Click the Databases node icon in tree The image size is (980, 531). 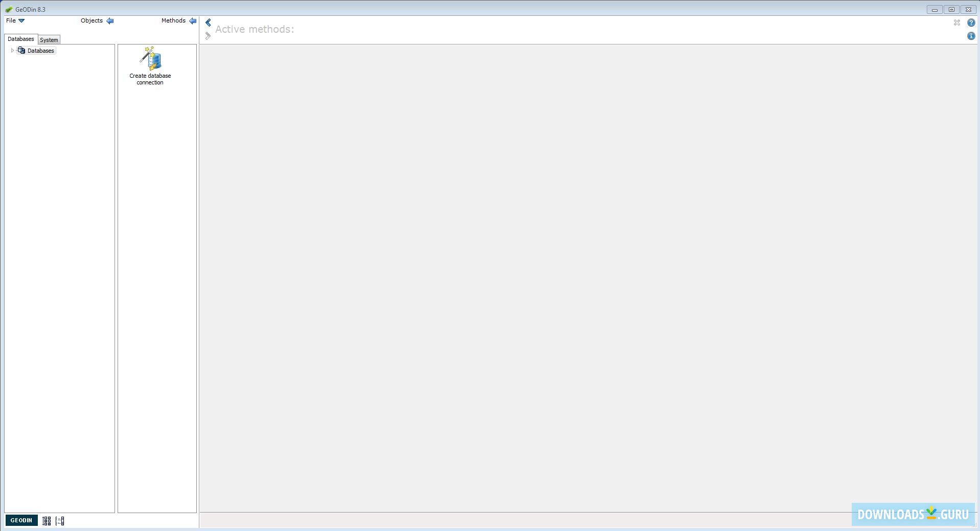tap(21, 50)
